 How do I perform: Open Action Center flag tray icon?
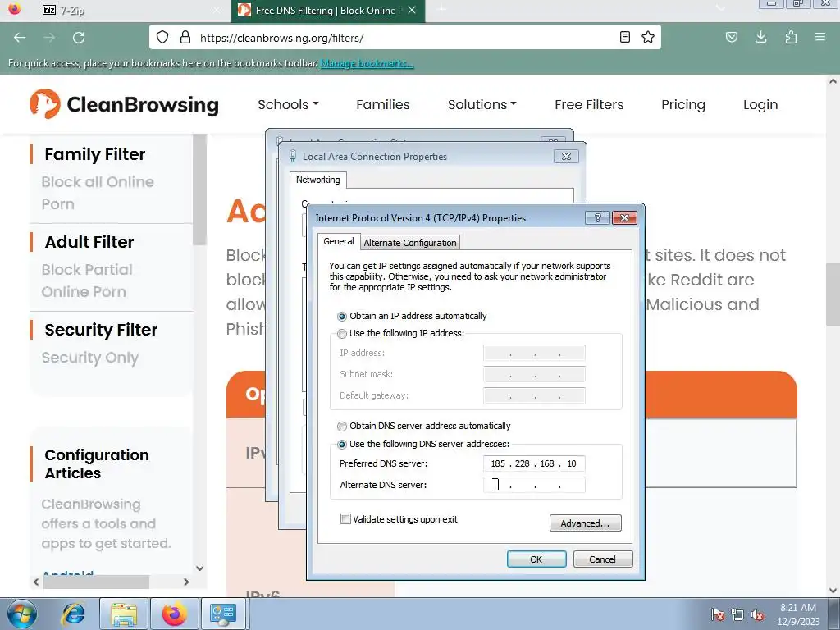pyautogui.click(x=718, y=615)
